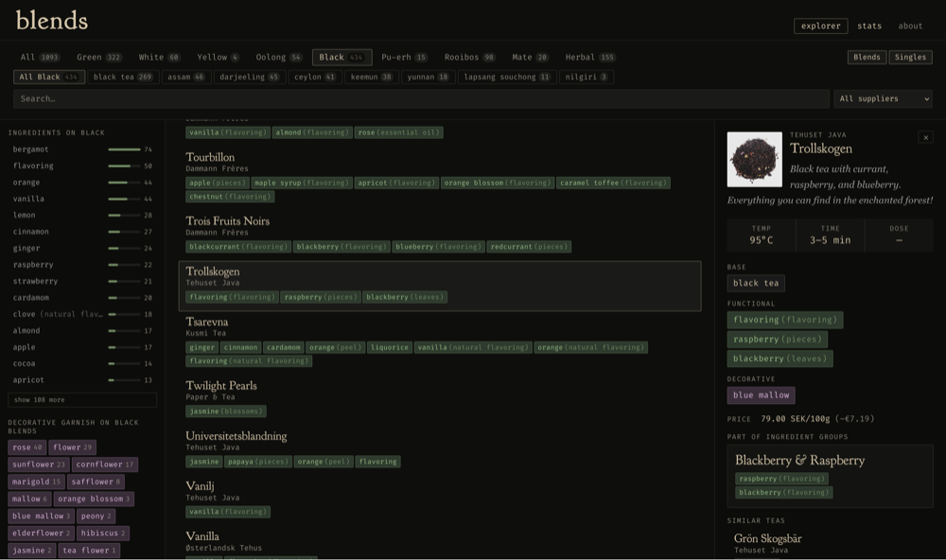The width and height of the screenshot is (946, 560).
Task: Select the Mate category tab
Action: (531, 58)
